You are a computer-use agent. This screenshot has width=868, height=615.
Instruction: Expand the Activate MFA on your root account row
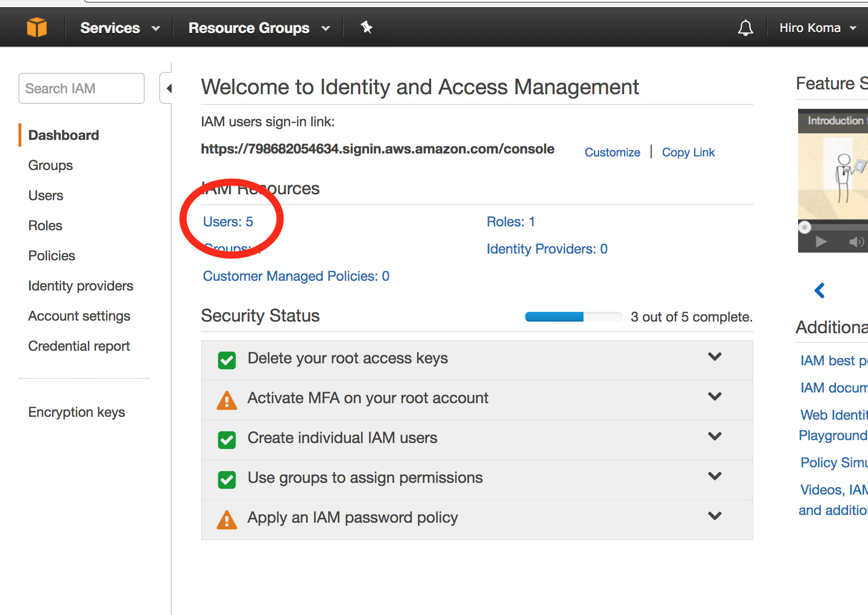coord(715,396)
